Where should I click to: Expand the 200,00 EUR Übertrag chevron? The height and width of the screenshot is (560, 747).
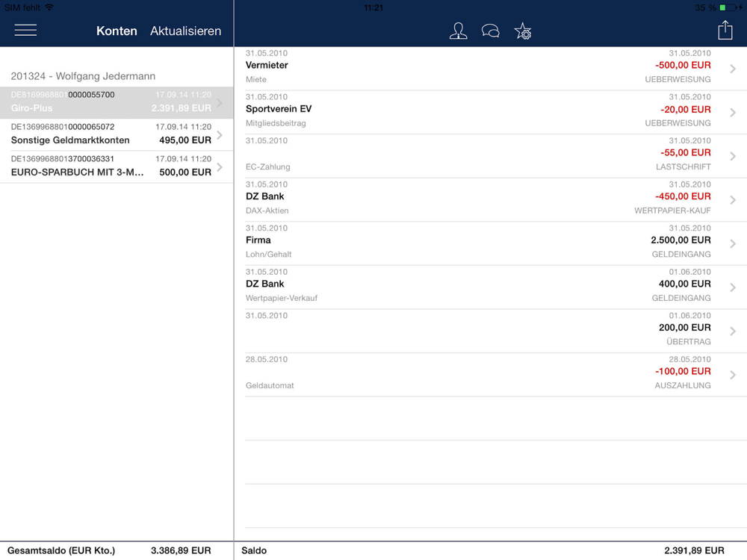coord(733,331)
